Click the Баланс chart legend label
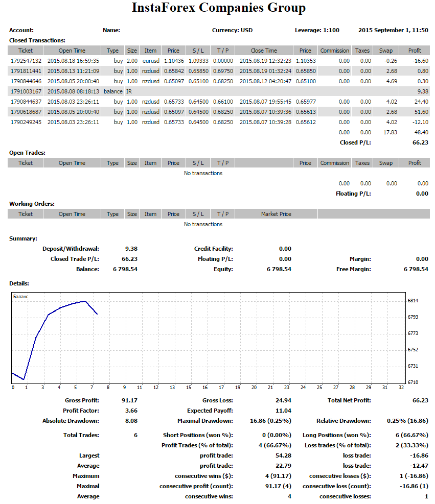The image size is (435, 504). 20,297
